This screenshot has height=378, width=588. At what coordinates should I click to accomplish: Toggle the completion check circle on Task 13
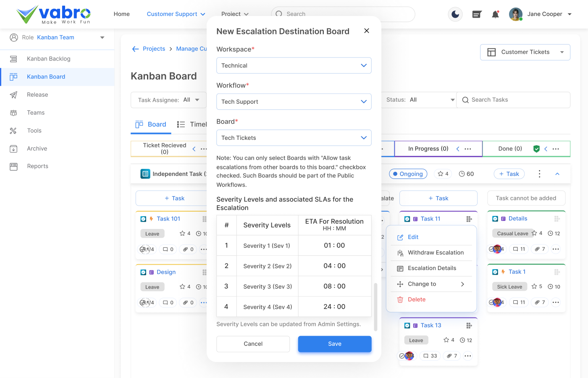402,356
